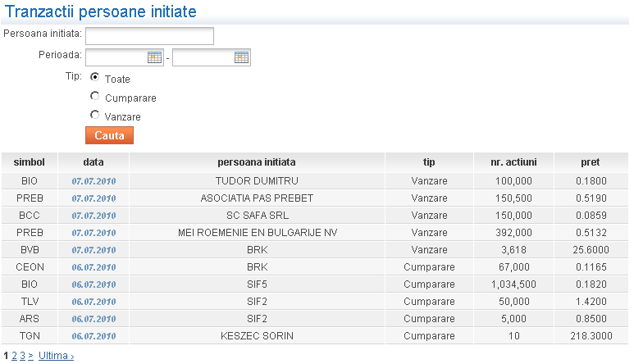Viewport: 634px width, 364px height.
Task: Open the start date calendar picker
Action: (x=154, y=57)
